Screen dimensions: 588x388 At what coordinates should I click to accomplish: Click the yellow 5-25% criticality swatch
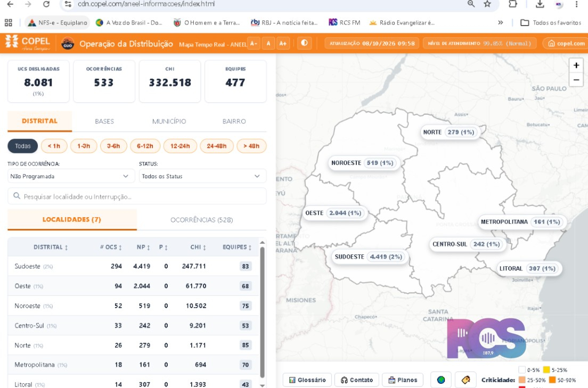coord(546,370)
